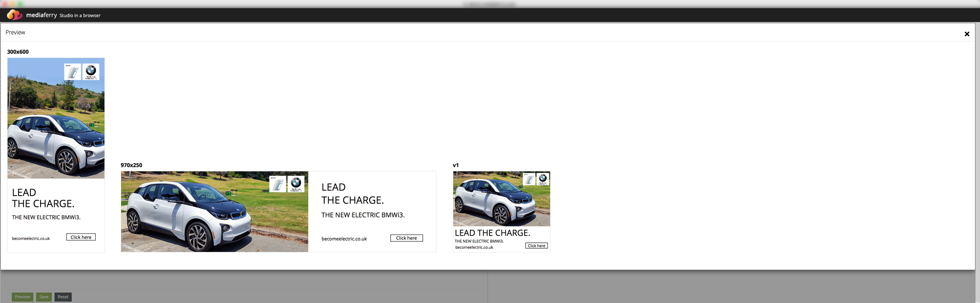Click the "970x250" size label
Viewport: 980px width, 303px height.
pos(132,165)
